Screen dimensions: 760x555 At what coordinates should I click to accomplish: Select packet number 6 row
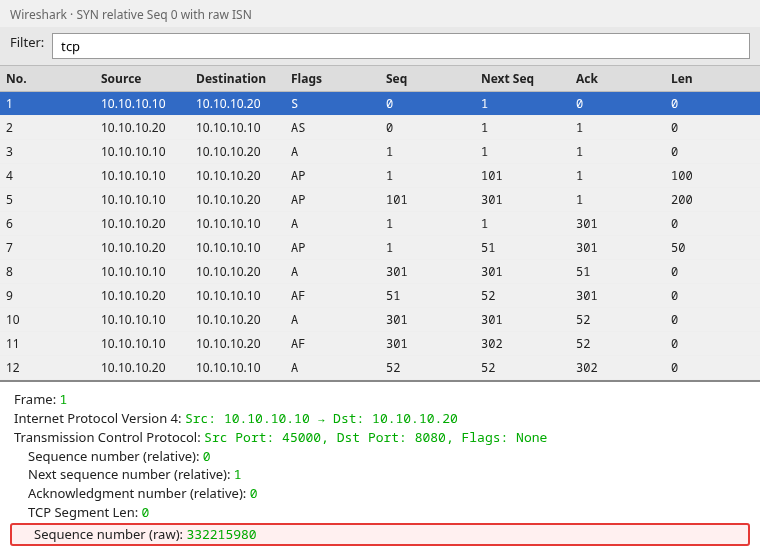[x=380, y=223]
